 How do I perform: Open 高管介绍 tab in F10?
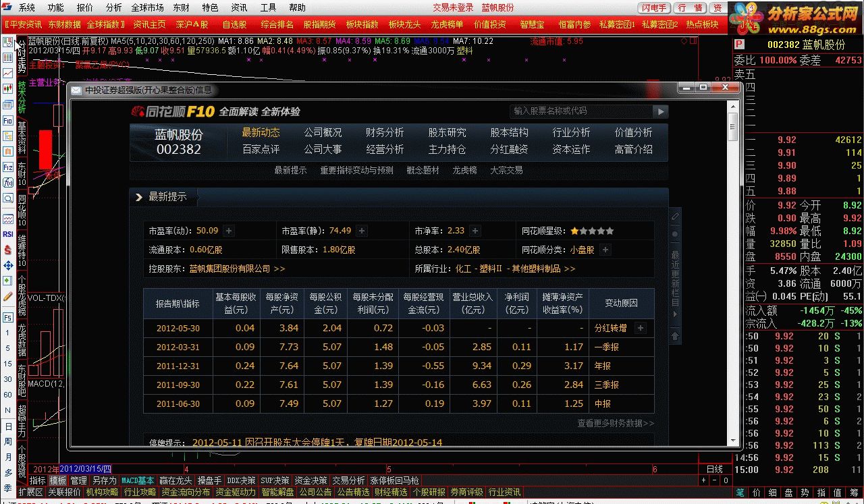coord(633,149)
